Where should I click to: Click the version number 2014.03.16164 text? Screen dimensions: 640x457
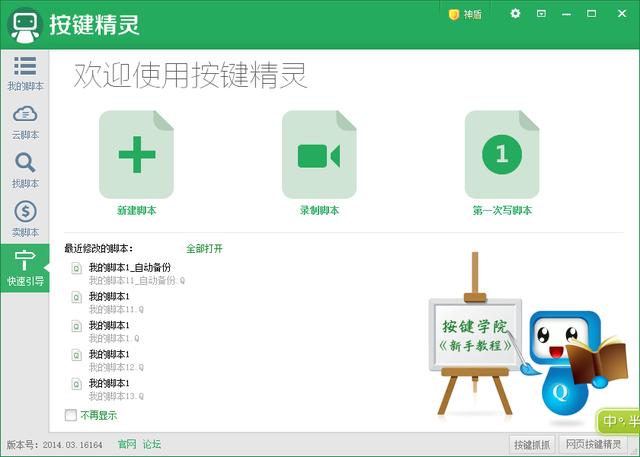click(72, 445)
